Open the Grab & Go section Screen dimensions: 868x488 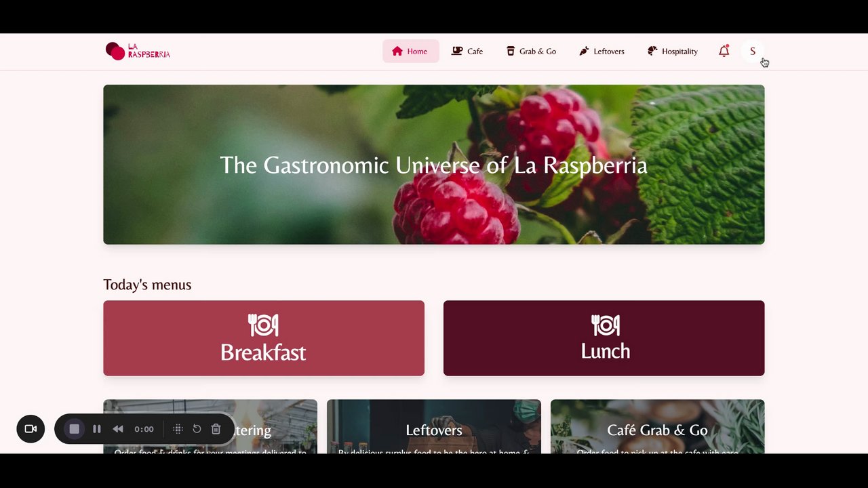coord(531,52)
